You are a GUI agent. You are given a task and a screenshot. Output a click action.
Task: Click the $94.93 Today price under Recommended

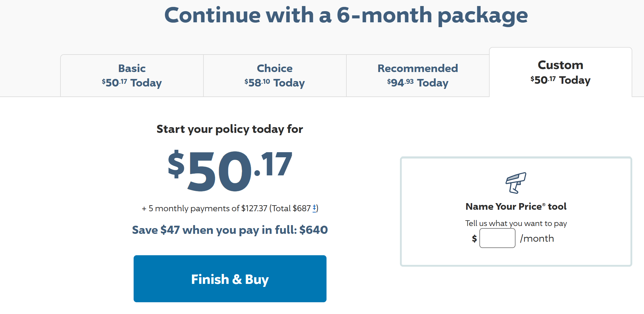pyautogui.click(x=418, y=83)
